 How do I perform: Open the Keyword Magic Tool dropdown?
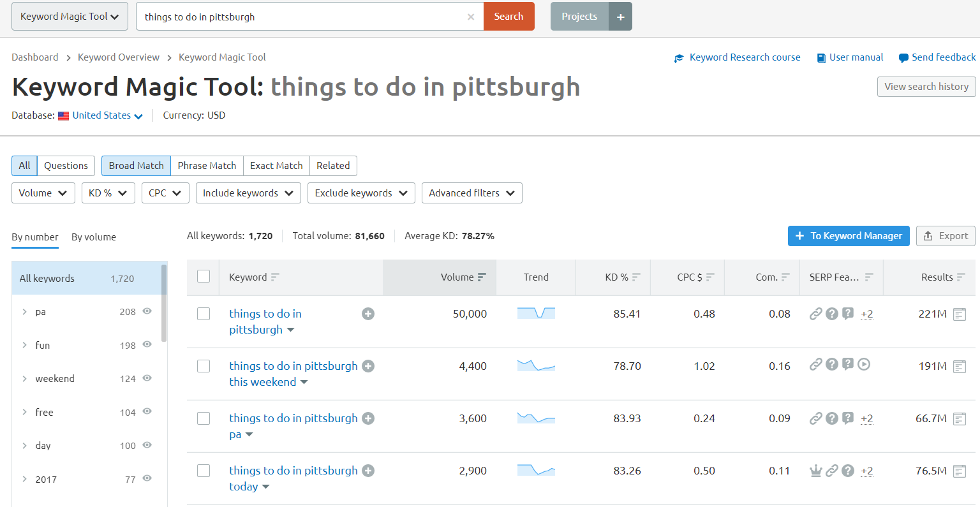click(70, 17)
